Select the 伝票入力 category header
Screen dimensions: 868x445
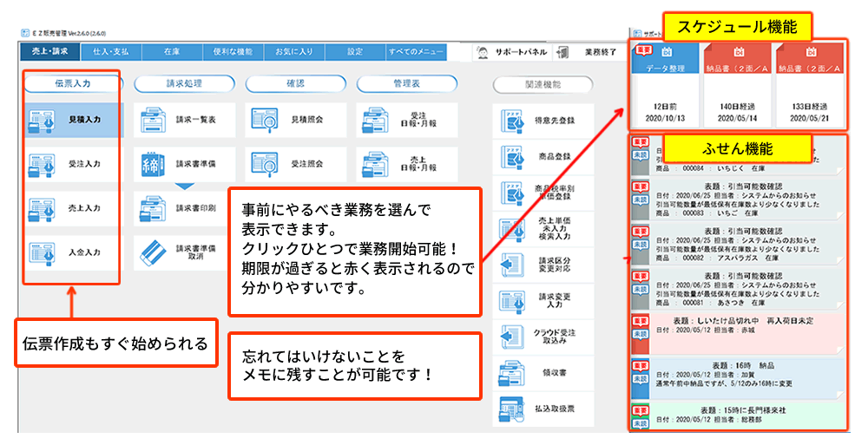click(x=69, y=84)
